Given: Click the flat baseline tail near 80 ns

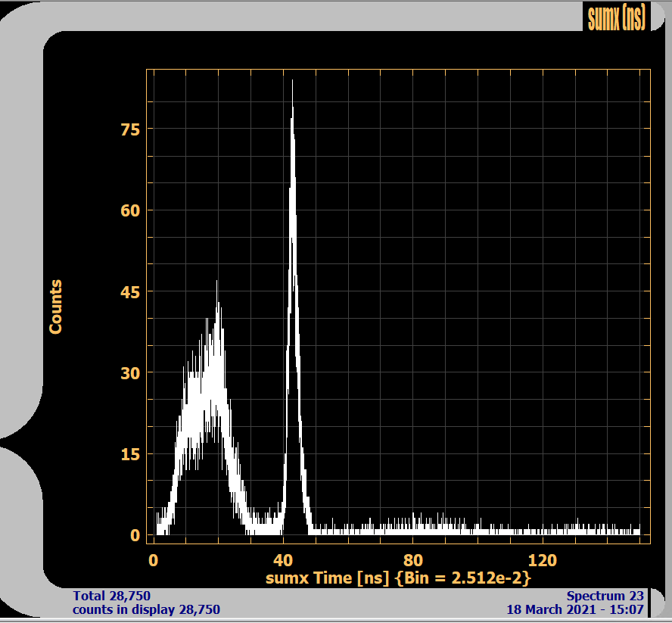Looking at the screenshot, I should click(413, 528).
